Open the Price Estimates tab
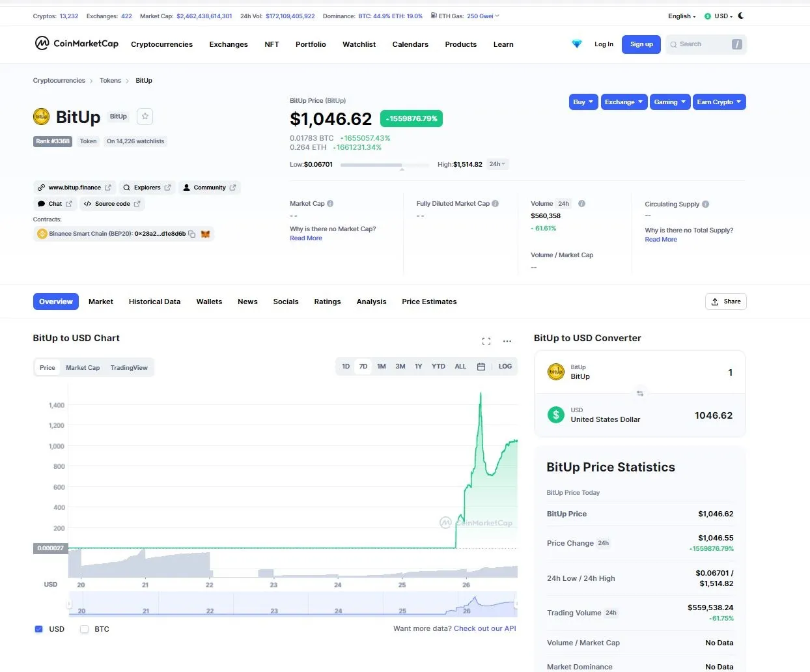 [x=429, y=301]
